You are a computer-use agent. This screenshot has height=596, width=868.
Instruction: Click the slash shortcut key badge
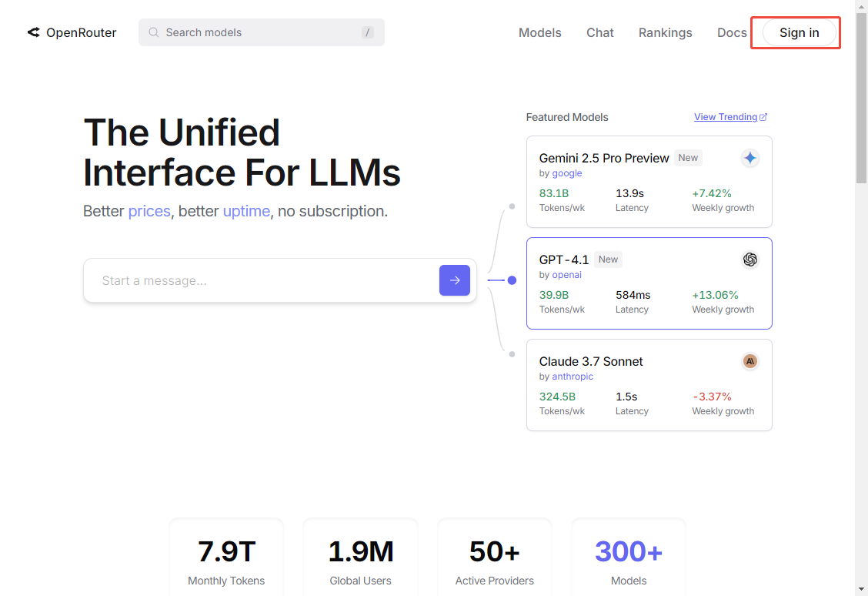coord(368,32)
